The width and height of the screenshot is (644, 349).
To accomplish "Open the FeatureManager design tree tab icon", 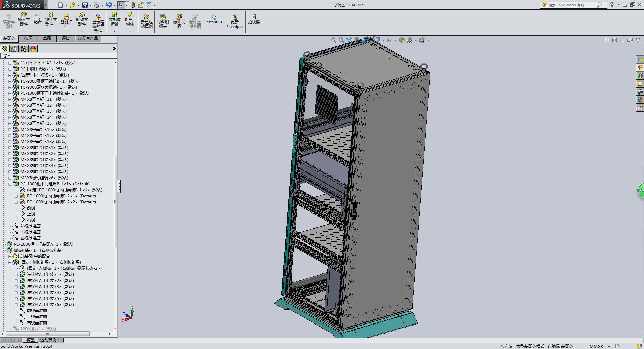I will pos(5,49).
